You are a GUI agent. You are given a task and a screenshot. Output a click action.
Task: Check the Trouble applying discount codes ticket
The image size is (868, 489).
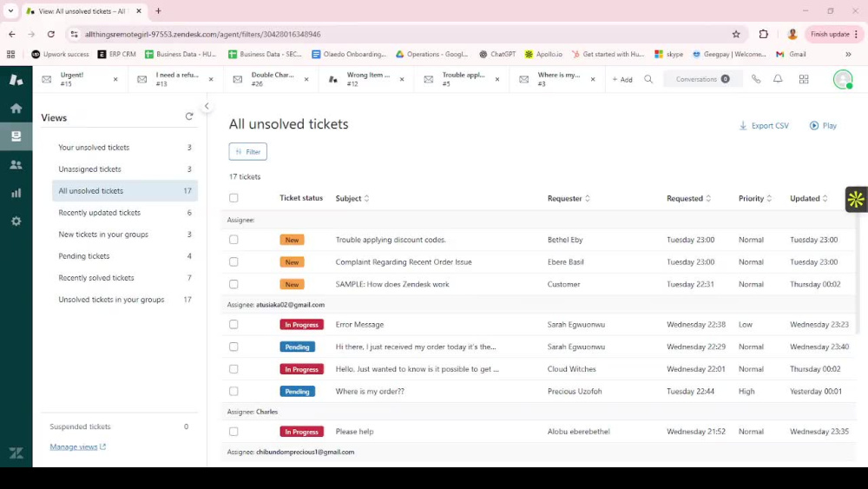click(233, 240)
